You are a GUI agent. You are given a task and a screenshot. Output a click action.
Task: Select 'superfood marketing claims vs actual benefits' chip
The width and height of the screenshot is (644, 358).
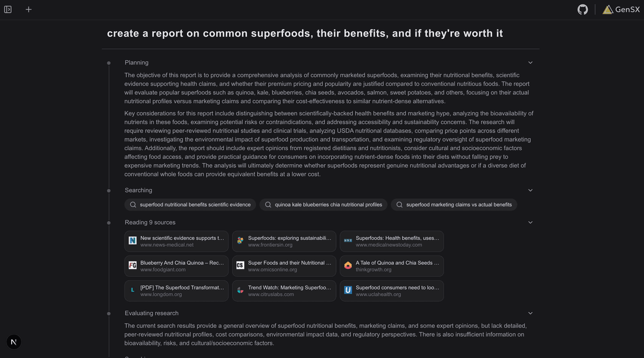(454, 204)
